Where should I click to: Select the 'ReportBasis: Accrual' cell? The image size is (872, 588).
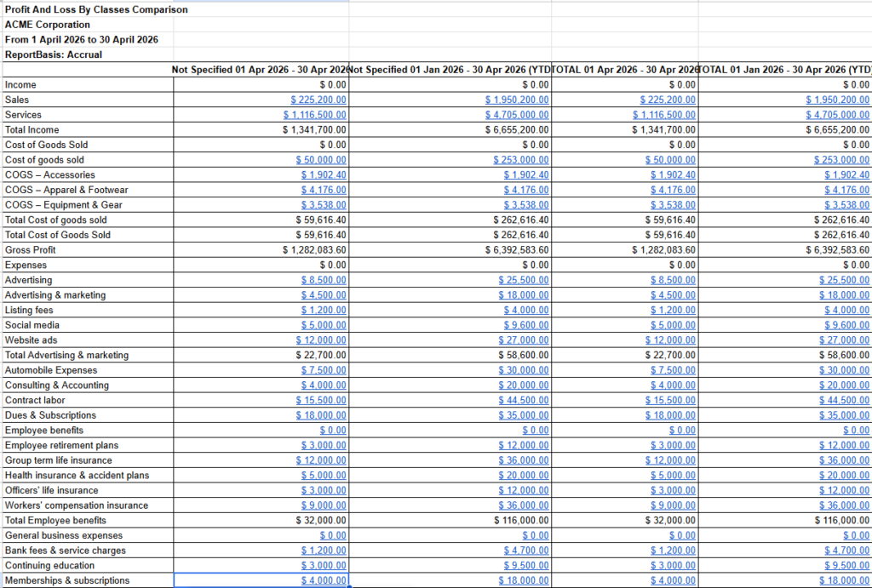tap(53, 54)
